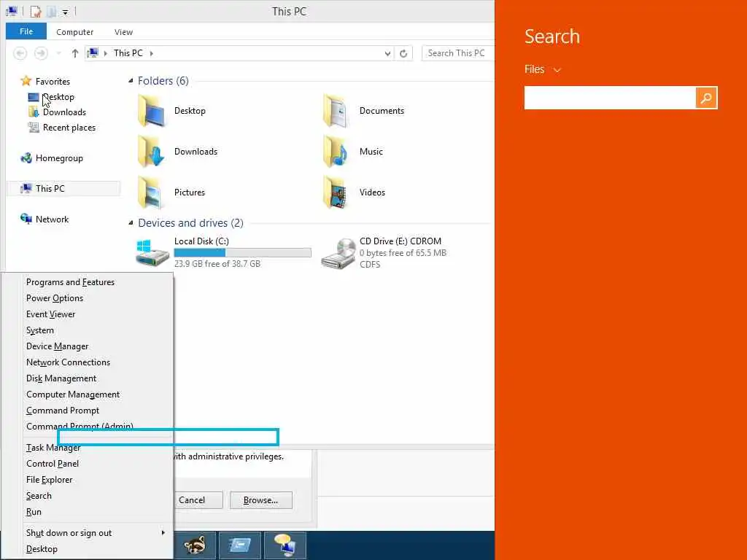Launch Command Prompt from menu
Image resolution: width=747 pixels, height=560 pixels.
click(63, 411)
